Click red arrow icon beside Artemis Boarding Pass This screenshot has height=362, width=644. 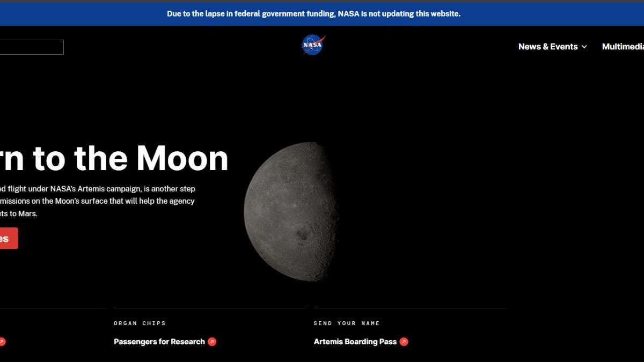click(x=404, y=342)
